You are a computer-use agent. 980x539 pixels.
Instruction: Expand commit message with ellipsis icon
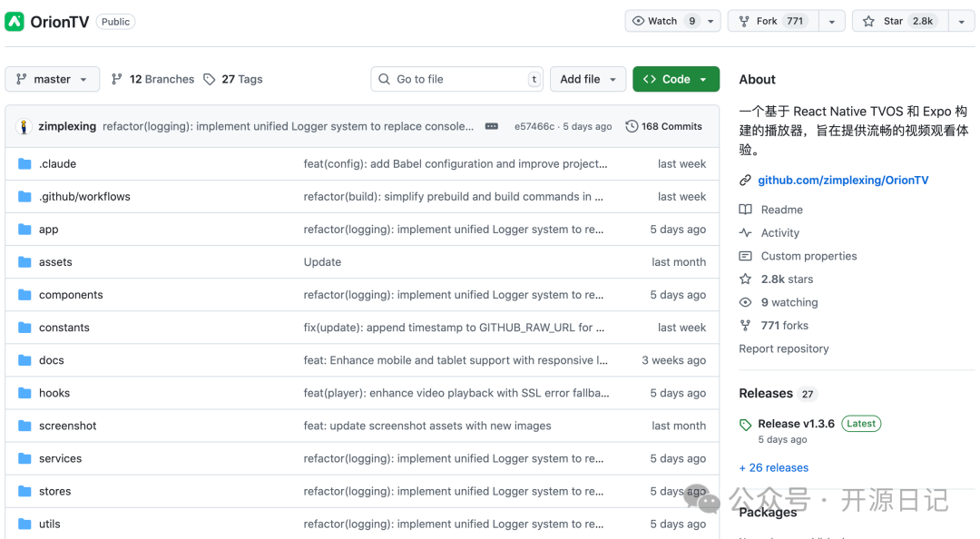[x=492, y=126]
